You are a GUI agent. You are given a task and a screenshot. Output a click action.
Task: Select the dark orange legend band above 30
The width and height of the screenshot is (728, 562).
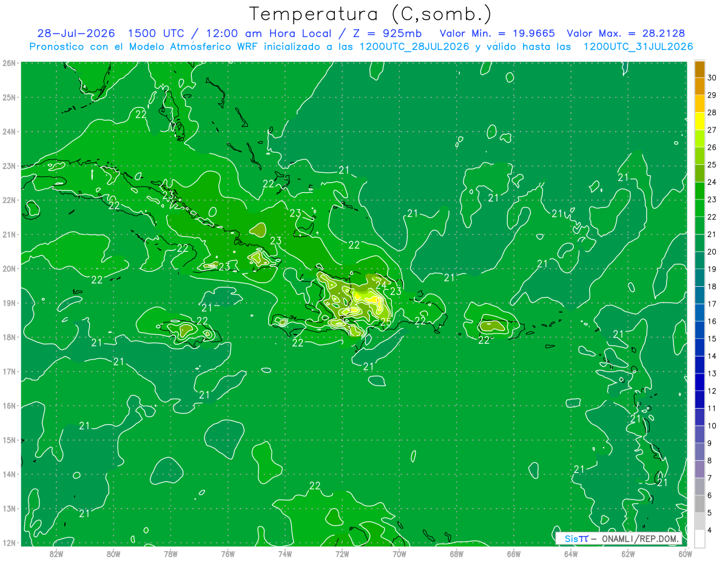tap(699, 69)
